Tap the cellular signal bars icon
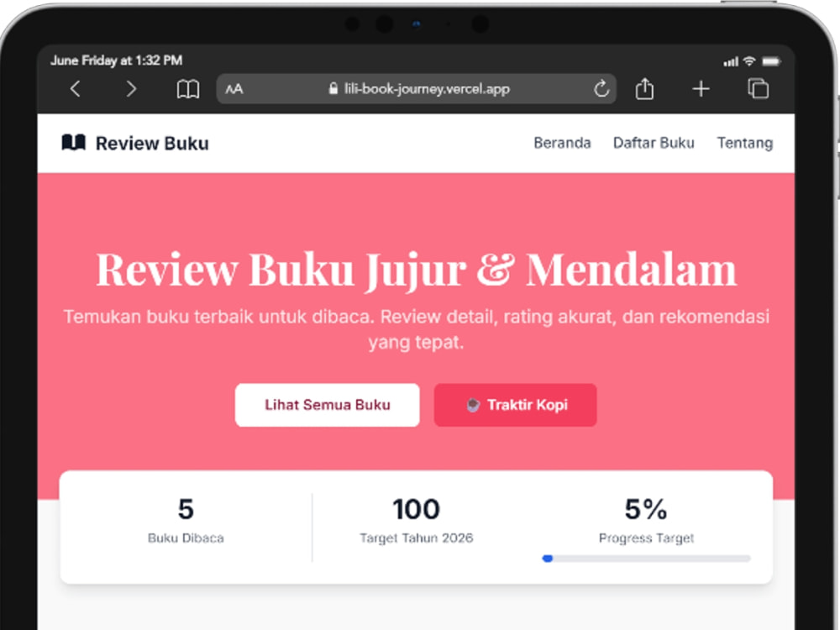 731,61
